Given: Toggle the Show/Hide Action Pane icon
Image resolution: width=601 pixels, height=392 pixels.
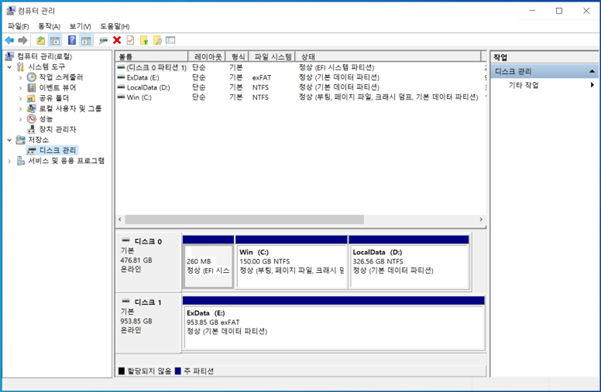Looking at the screenshot, I should coord(86,40).
